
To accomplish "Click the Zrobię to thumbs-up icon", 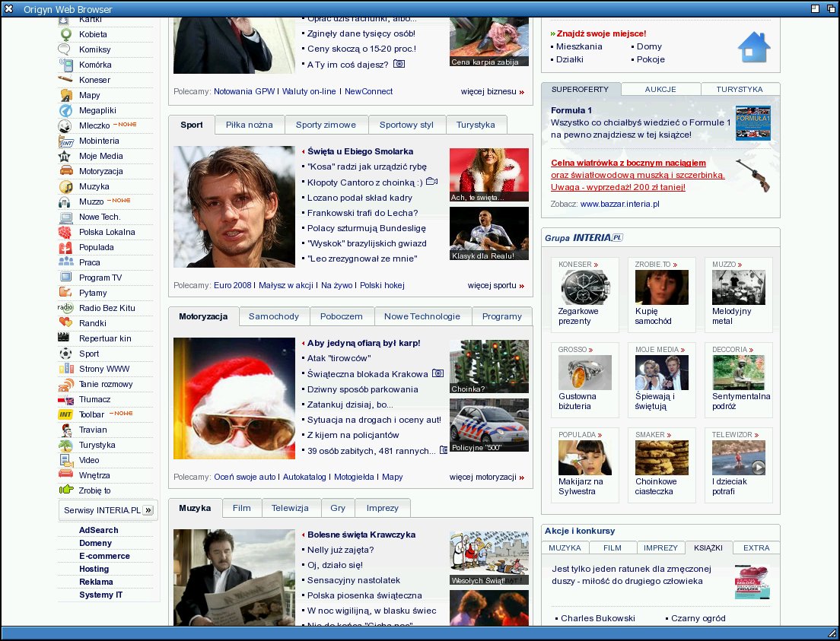I will coord(66,490).
